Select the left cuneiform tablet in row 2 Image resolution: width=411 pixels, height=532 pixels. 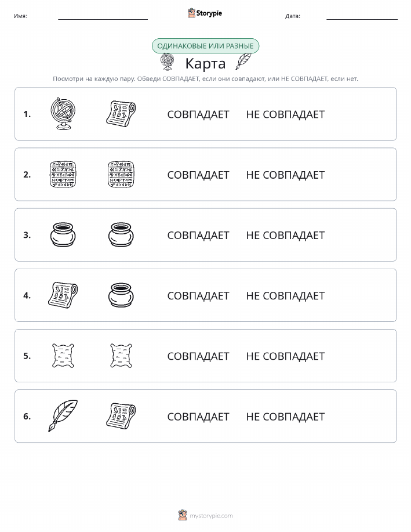pyautogui.click(x=63, y=175)
